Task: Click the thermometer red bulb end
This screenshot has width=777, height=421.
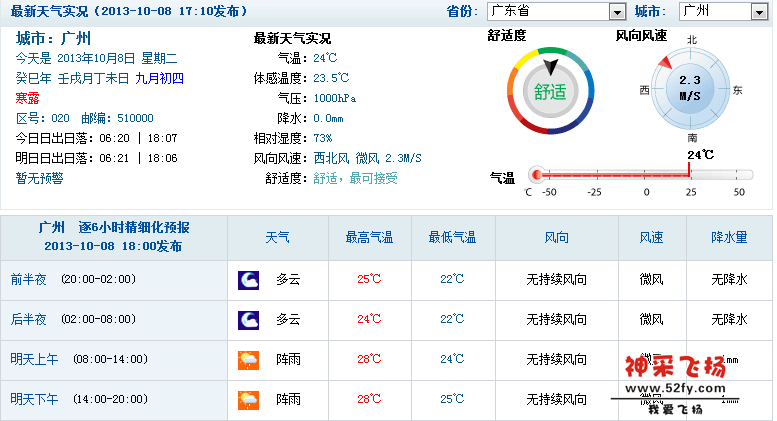Action: click(536, 174)
